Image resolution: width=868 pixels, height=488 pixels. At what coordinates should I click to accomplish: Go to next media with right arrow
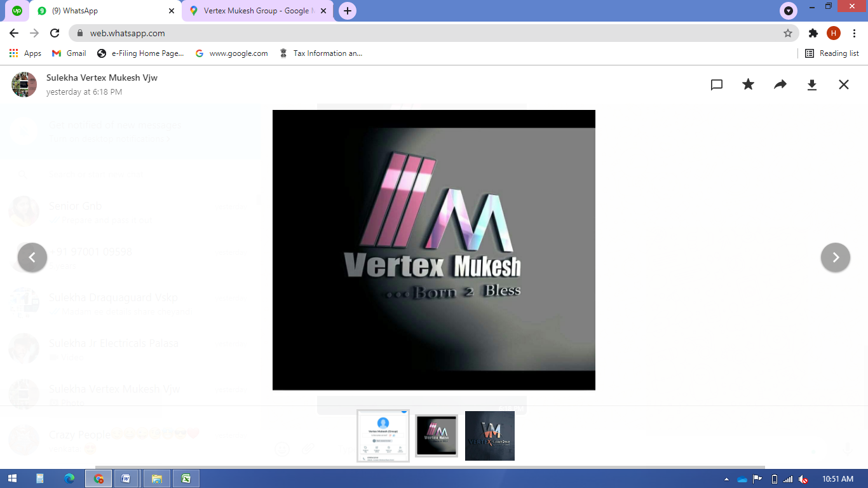point(836,257)
